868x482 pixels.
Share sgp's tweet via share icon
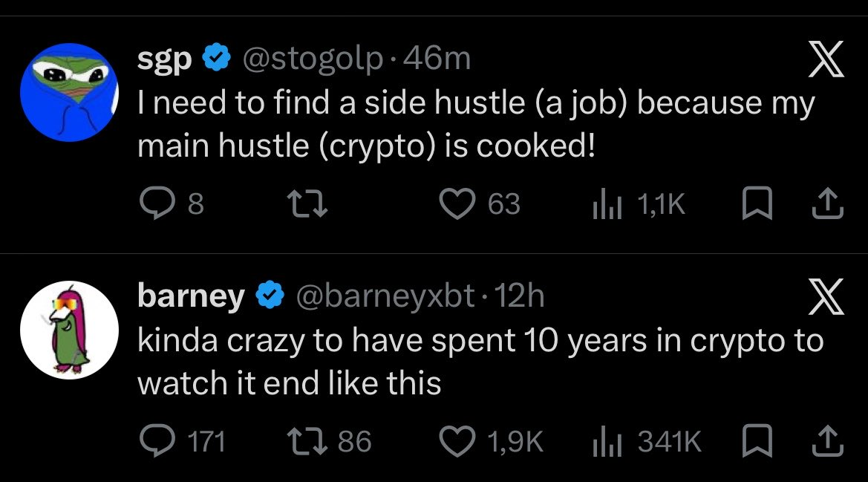[x=828, y=203]
